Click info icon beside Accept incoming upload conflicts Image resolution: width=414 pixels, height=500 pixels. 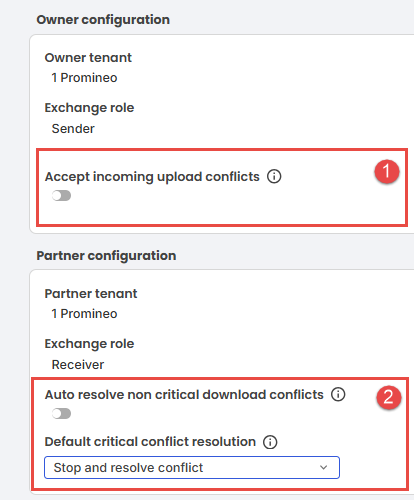tap(274, 176)
